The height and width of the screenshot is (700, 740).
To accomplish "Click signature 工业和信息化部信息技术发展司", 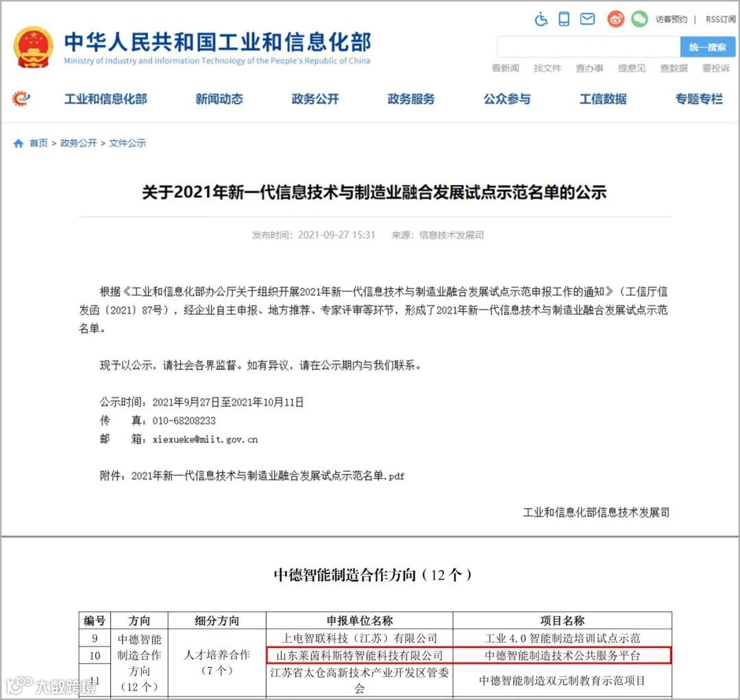I will (x=596, y=513).
